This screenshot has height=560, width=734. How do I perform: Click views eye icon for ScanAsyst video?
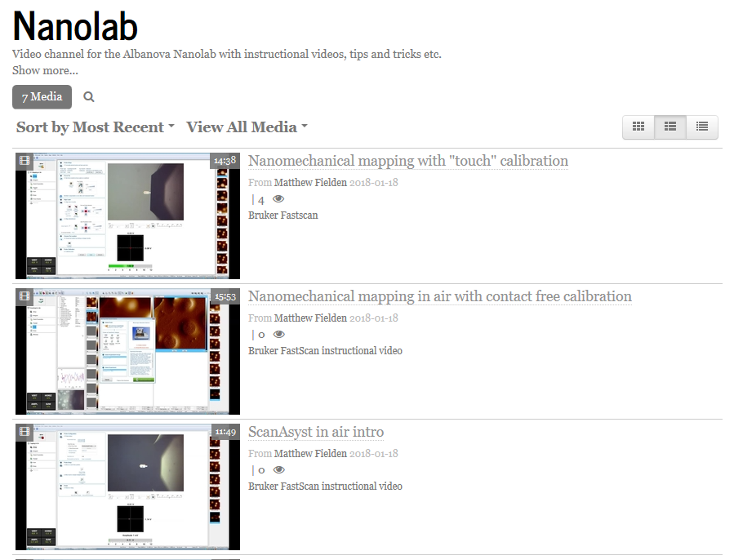point(278,470)
